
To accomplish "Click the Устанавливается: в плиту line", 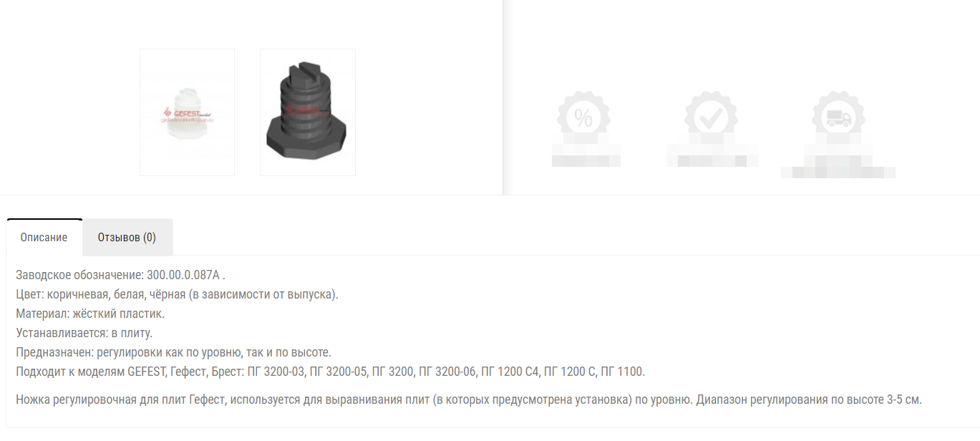I will pos(84,333).
